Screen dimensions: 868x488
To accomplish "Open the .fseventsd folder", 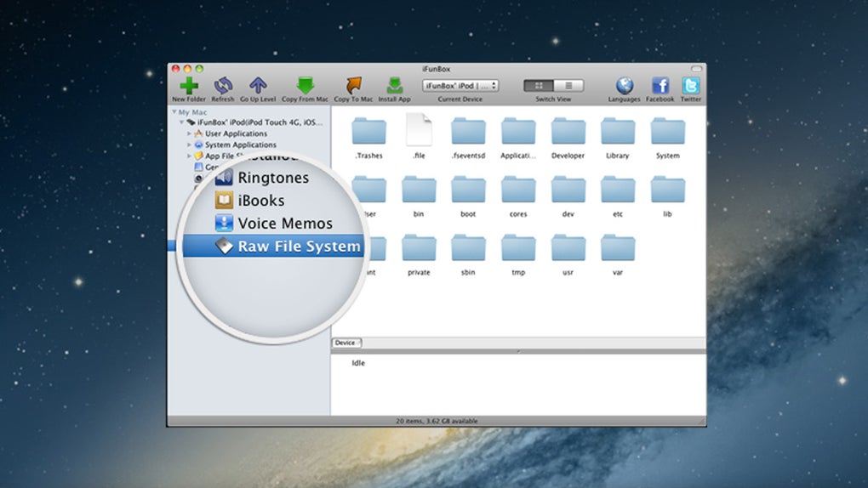I will (468, 132).
